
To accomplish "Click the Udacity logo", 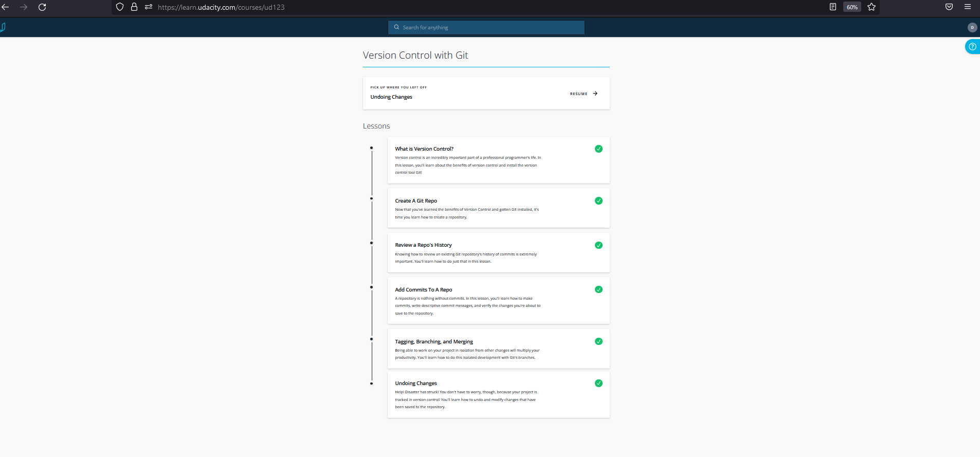I will click(3, 27).
